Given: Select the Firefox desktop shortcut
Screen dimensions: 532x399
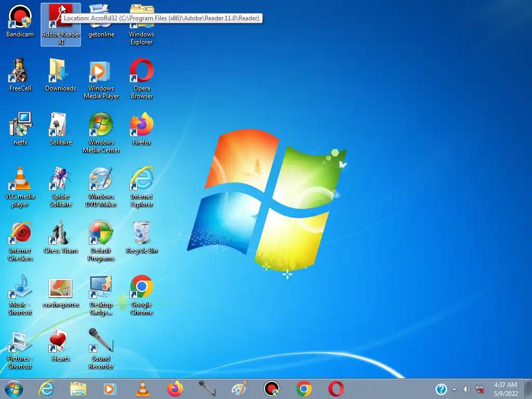Looking at the screenshot, I should [141, 129].
